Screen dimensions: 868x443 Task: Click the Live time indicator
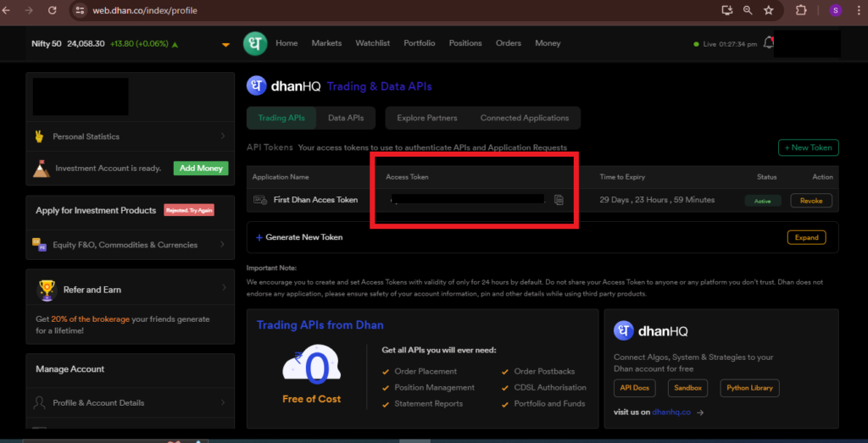[726, 44]
